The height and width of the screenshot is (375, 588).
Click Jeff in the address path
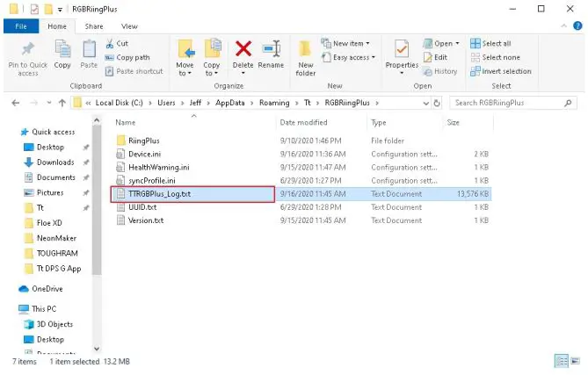[195, 103]
